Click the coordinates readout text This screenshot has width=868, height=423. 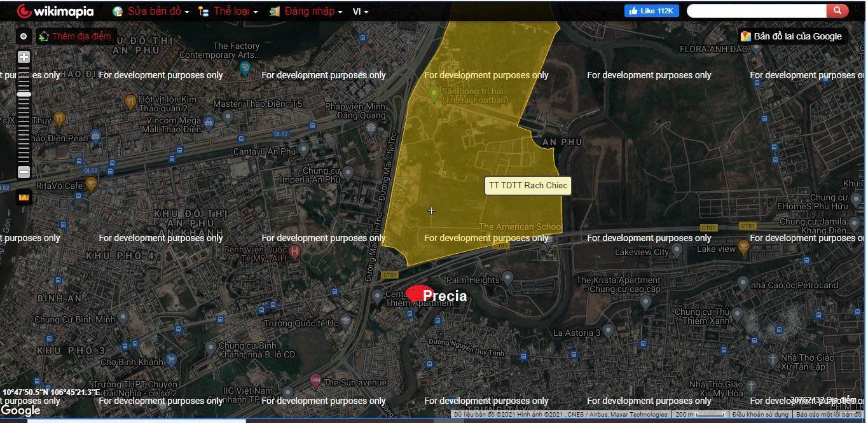point(50,392)
